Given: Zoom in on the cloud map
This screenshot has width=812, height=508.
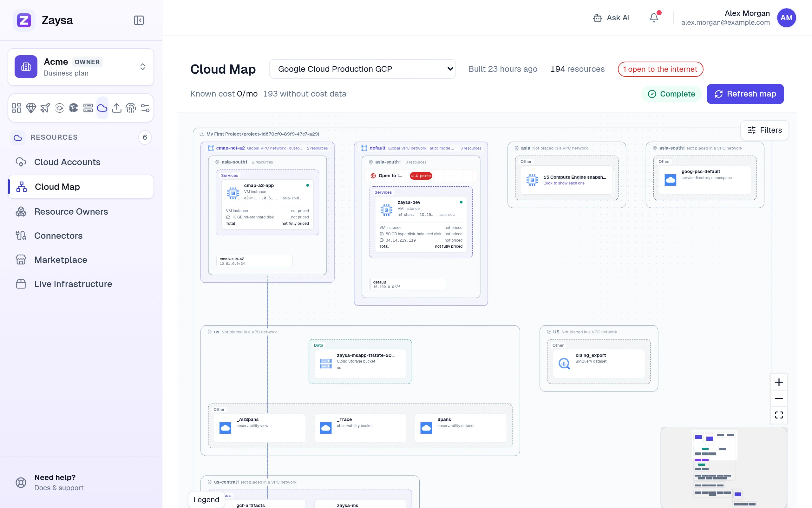Looking at the screenshot, I should tap(779, 382).
